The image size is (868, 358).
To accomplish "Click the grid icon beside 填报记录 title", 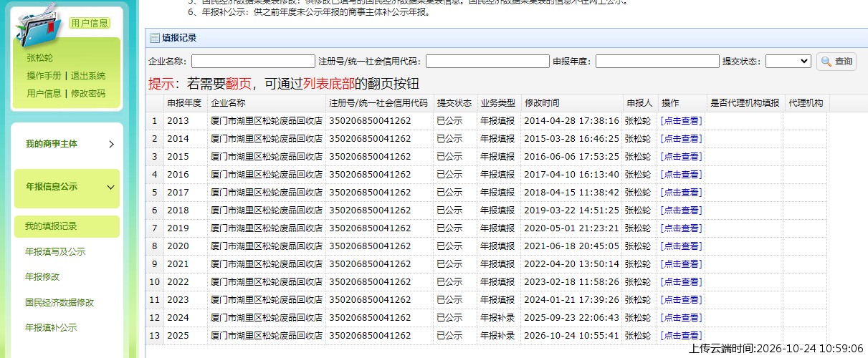I will [154, 38].
